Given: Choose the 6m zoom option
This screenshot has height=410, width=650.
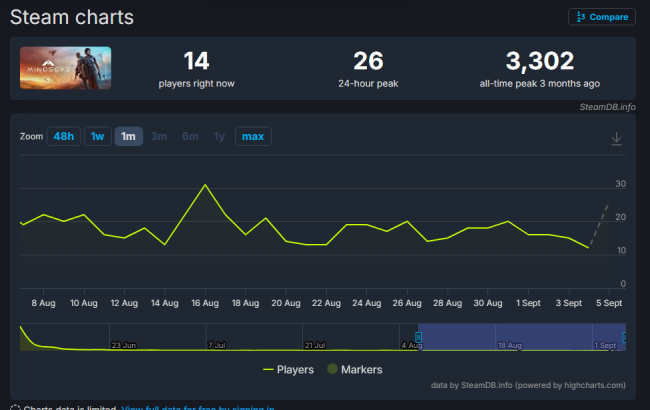Looking at the screenshot, I should click(190, 137).
